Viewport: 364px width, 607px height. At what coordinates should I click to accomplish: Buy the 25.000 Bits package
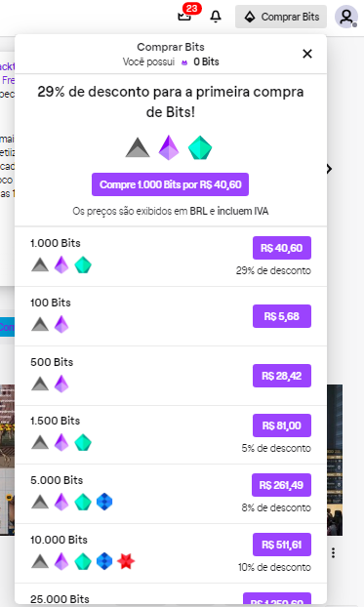point(277,599)
